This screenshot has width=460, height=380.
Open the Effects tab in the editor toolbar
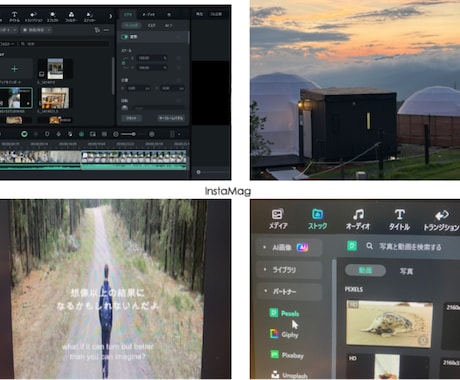point(52,17)
